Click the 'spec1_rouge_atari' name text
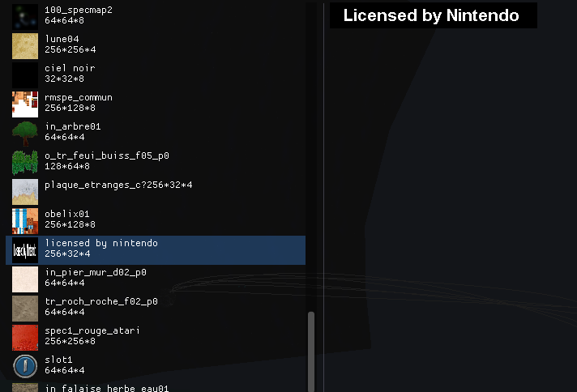 coord(92,330)
